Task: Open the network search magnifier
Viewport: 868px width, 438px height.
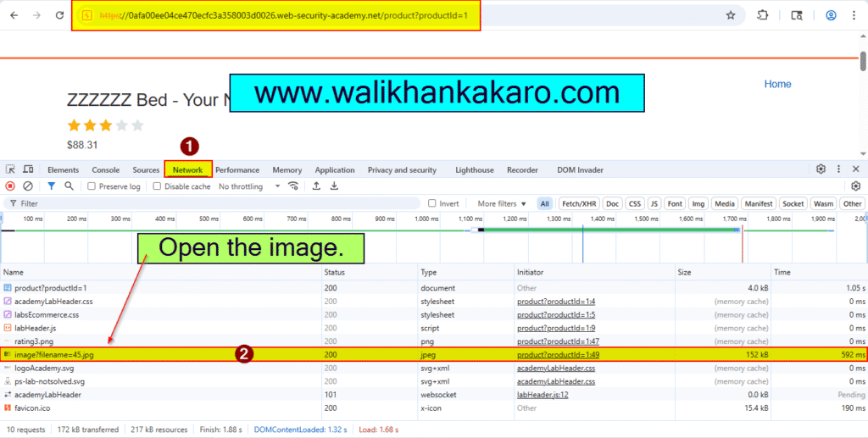Action: 69,186
